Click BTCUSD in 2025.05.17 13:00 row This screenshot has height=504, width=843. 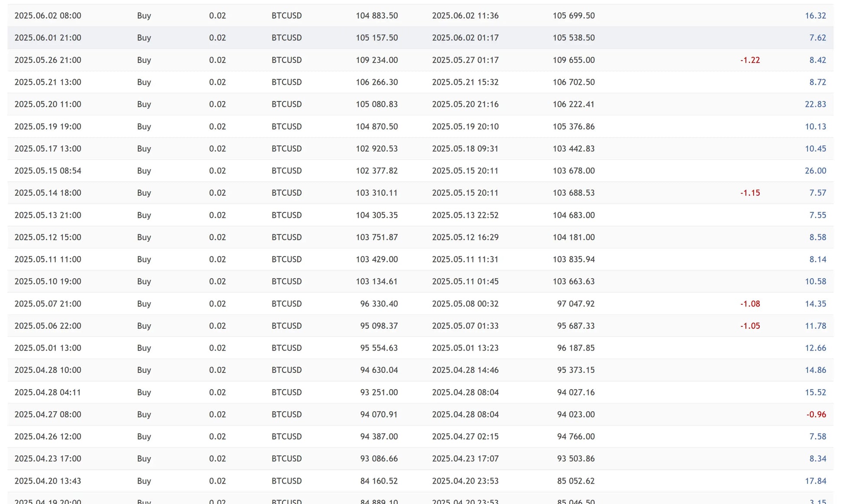coord(286,149)
